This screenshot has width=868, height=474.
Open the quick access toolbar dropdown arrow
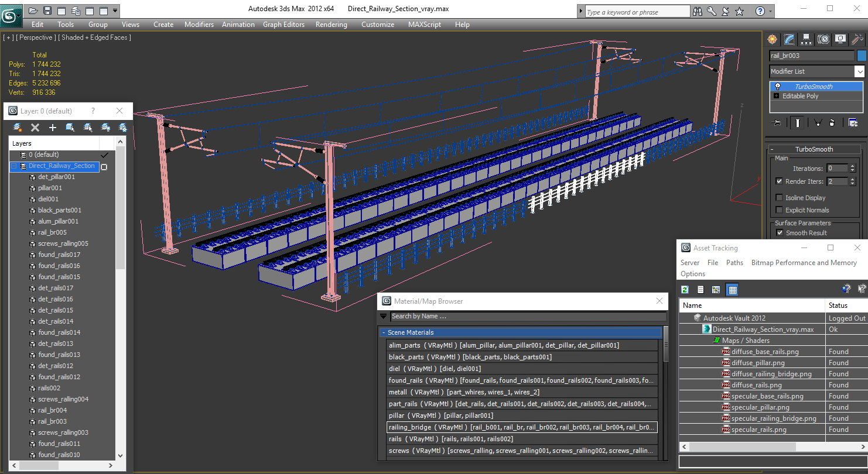(x=115, y=11)
